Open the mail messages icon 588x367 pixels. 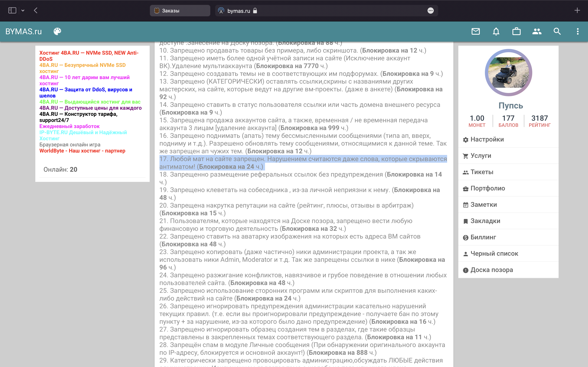tap(476, 32)
